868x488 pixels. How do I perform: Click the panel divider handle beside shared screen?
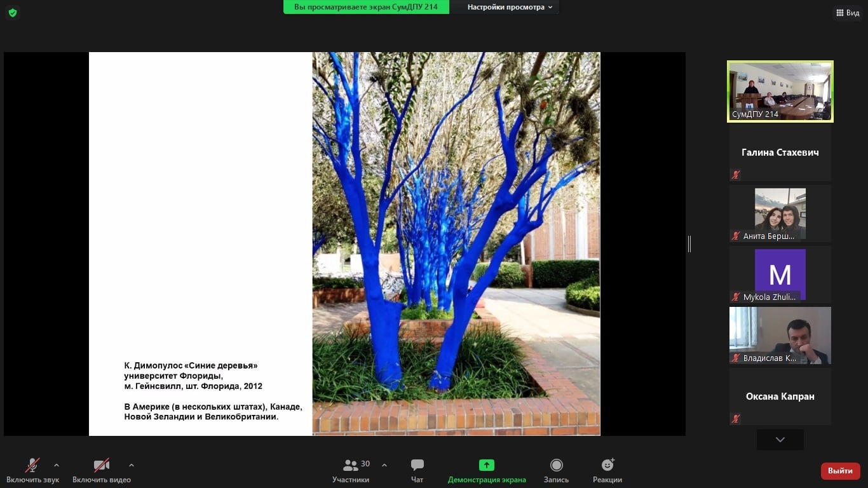tap(689, 244)
